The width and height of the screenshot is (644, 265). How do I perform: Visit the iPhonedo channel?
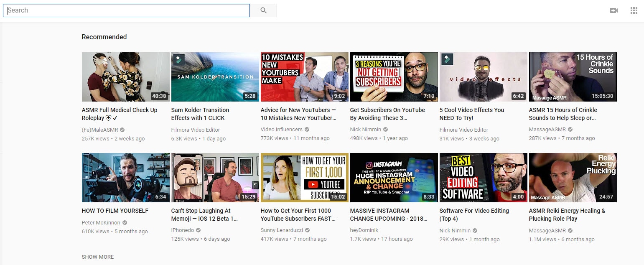[183, 230]
